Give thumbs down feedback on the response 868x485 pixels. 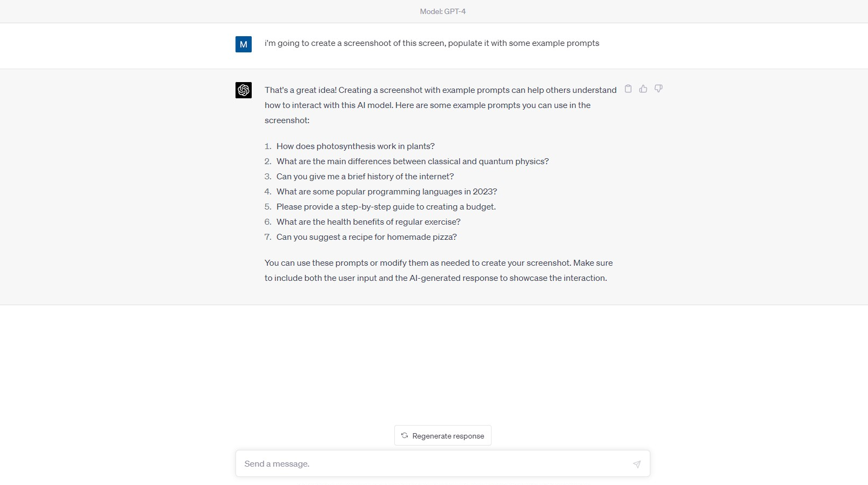coord(658,89)
